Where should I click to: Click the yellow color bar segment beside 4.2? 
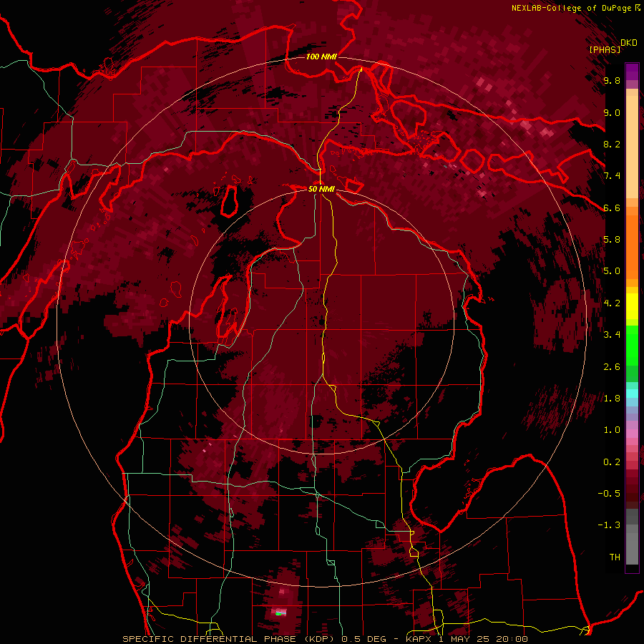coord(632,306)
